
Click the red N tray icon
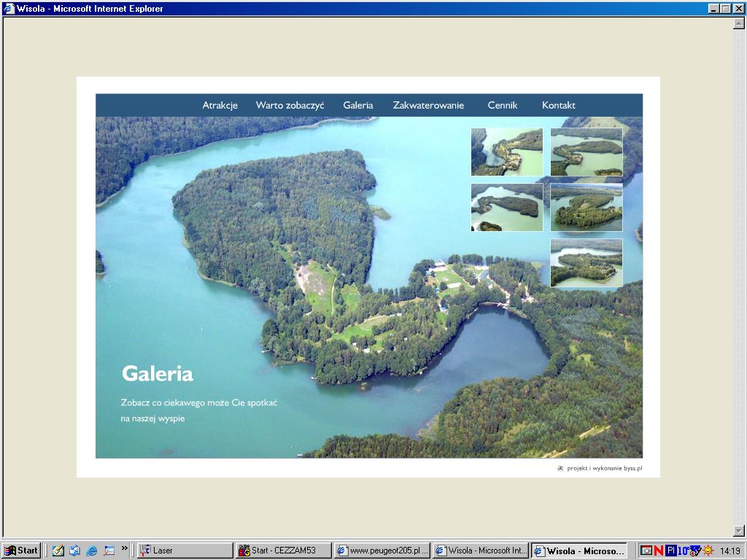click(659, 551)
